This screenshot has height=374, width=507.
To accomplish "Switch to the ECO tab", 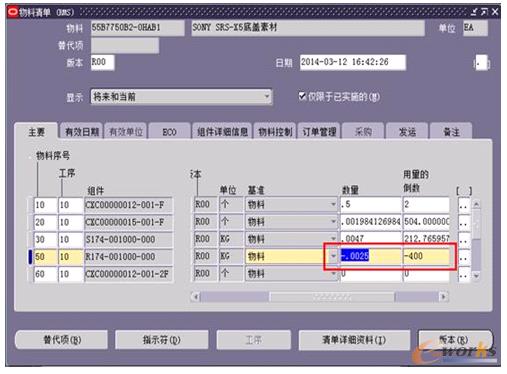I will coord(169,132).
